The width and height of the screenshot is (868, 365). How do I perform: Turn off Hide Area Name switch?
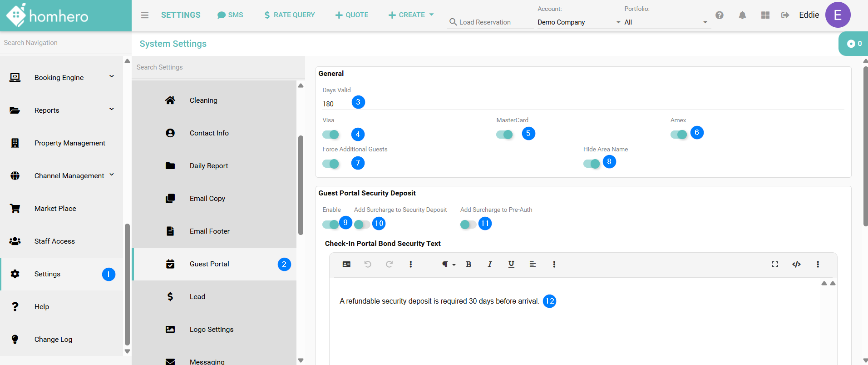[x=592, y=164]
